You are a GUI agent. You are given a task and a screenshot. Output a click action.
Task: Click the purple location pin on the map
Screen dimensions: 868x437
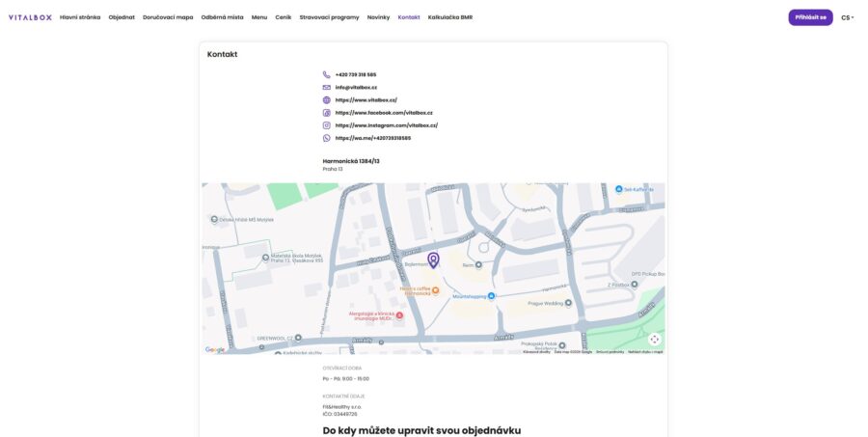pyautogui.click(x=433, y=259)
